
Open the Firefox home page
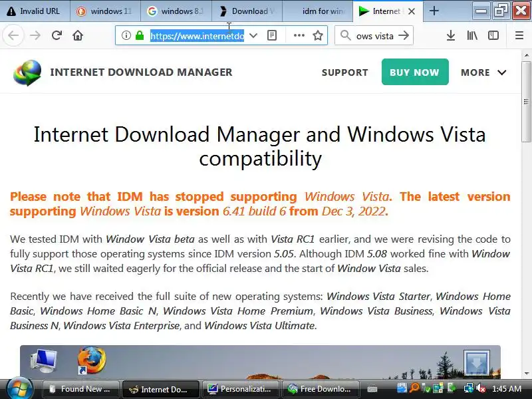[x=78, y=36]
